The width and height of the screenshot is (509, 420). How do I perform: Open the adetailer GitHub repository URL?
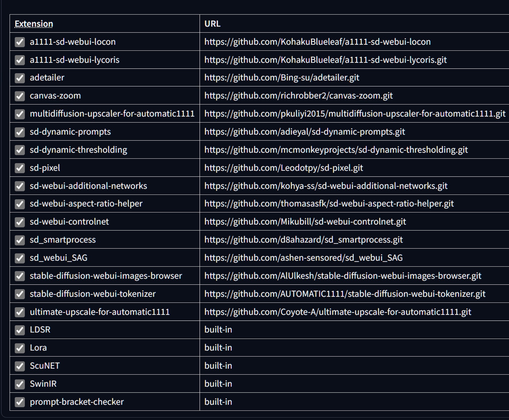click(281, 78)
